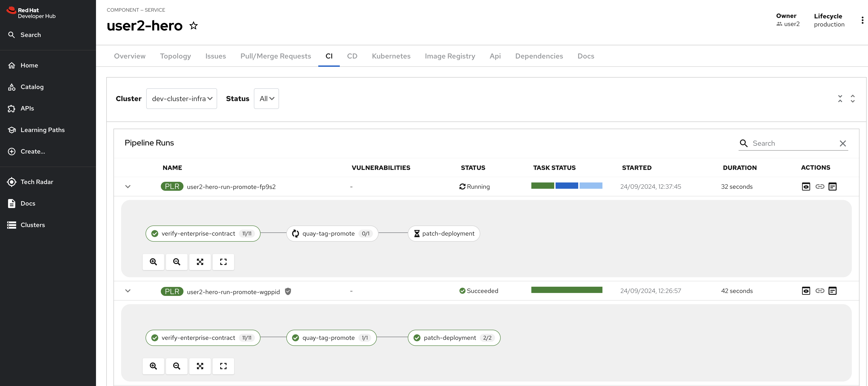Click the Red Hat Developer Hub logo
Image resolution: width=868 pixels, height=386 pixels.
(x=31, y=13)
